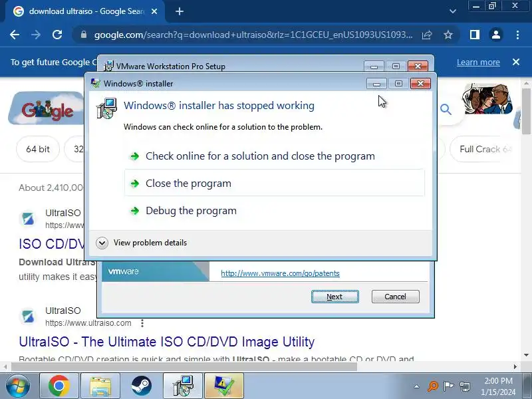Maximize the Windows installer dialog
The image size is (532, 399).
(398, 84)
